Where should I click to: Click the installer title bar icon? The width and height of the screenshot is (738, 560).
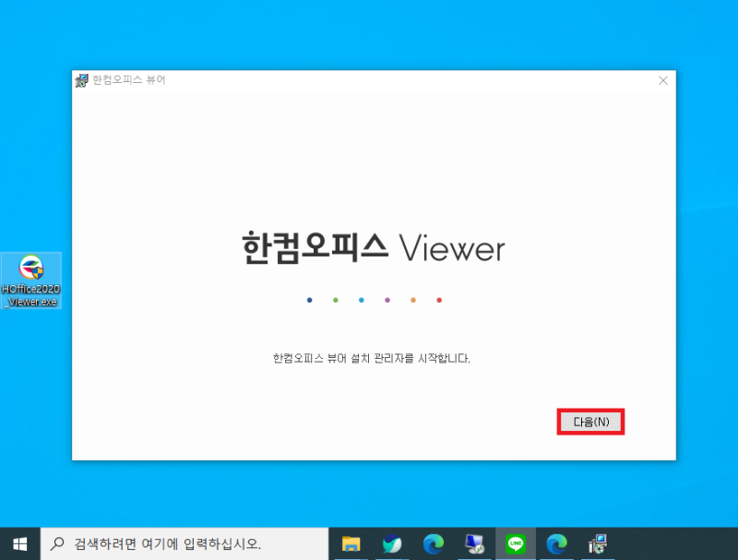[81, 80]
